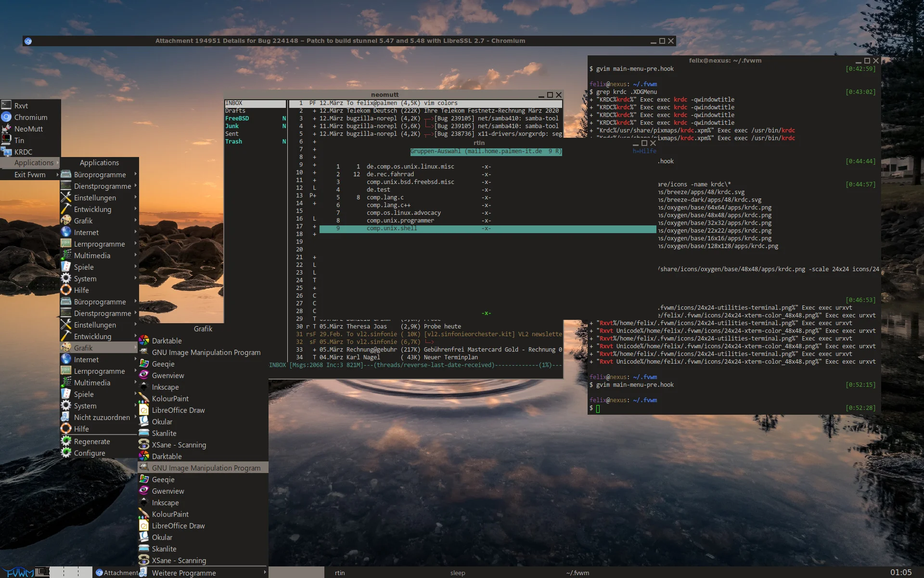Select highlighted GNU Image Manipulation Program entry
Image resolution: width=924 pixels, height=578 pixels.
point(206,468)
